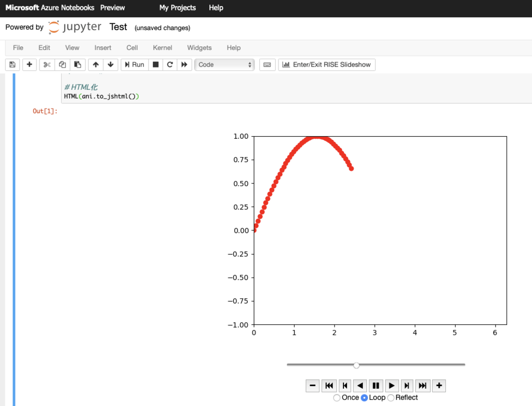Move the cell up

[96, 64]
